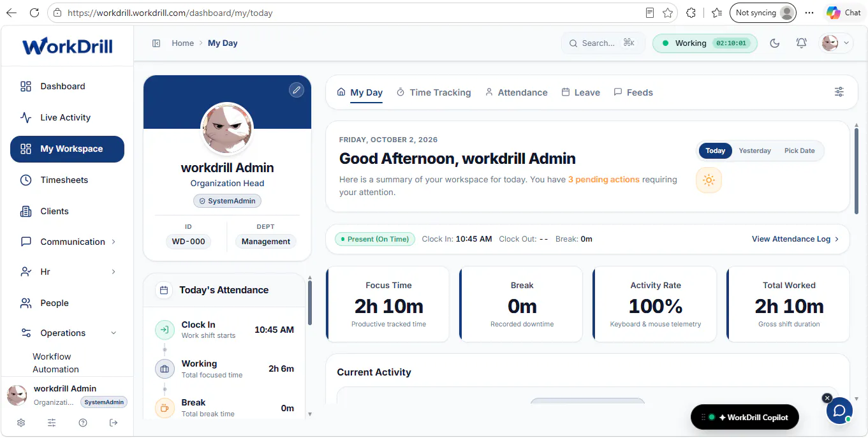Click the logout icon in sidebar footer

point(114,423)
